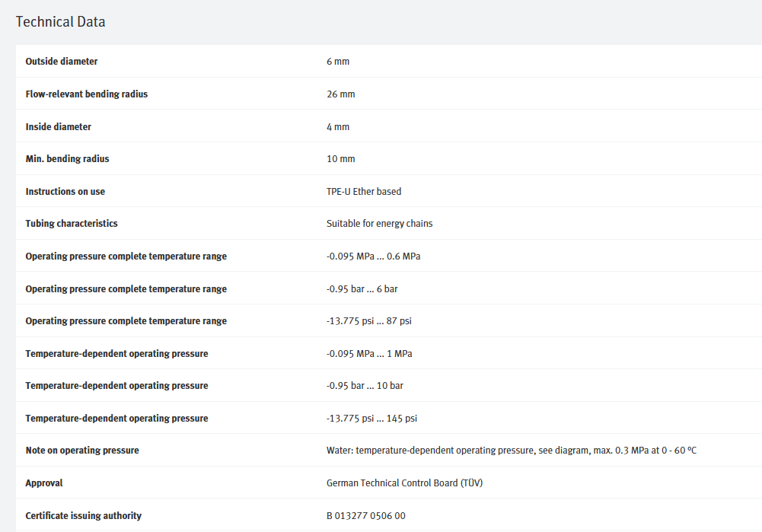Select certificate number B 013277 0506 00
This screenshot has height=532, width=762.
366,516
